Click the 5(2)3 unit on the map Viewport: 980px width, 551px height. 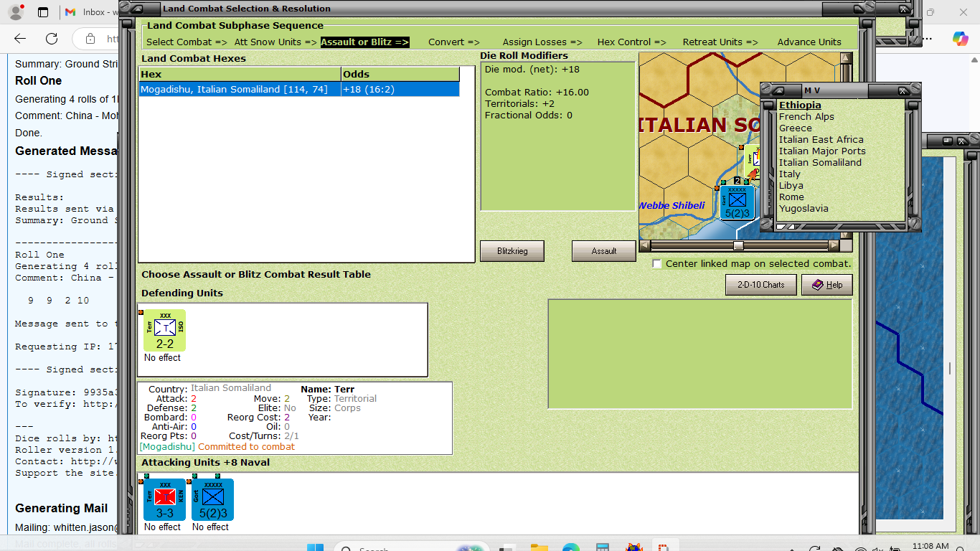tap(737, 202)
